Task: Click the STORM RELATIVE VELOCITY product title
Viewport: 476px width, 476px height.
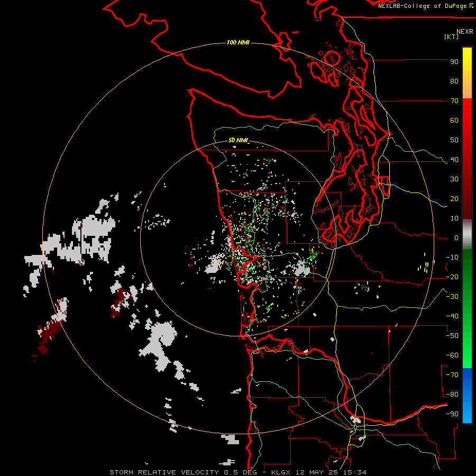Action: click(x=164, y=472)
